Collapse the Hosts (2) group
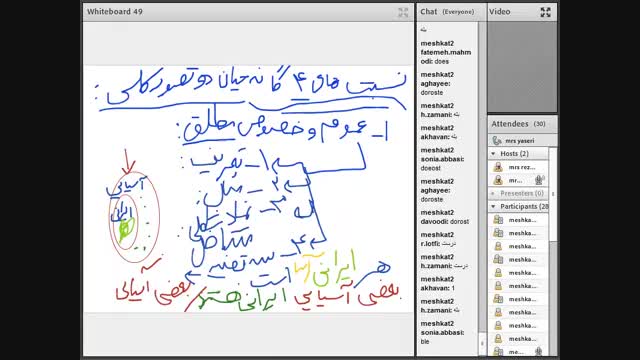This screenshot has height=360, width=640. tap(493, 153)
